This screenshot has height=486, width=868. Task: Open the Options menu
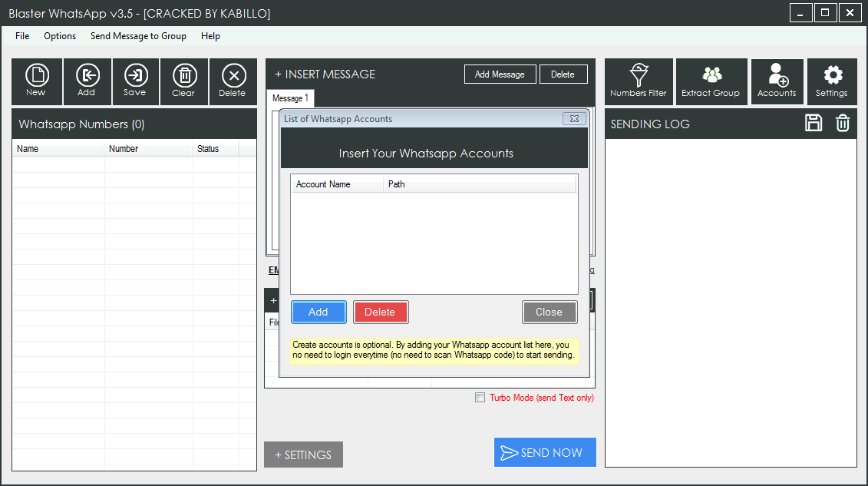pos(60,36)
